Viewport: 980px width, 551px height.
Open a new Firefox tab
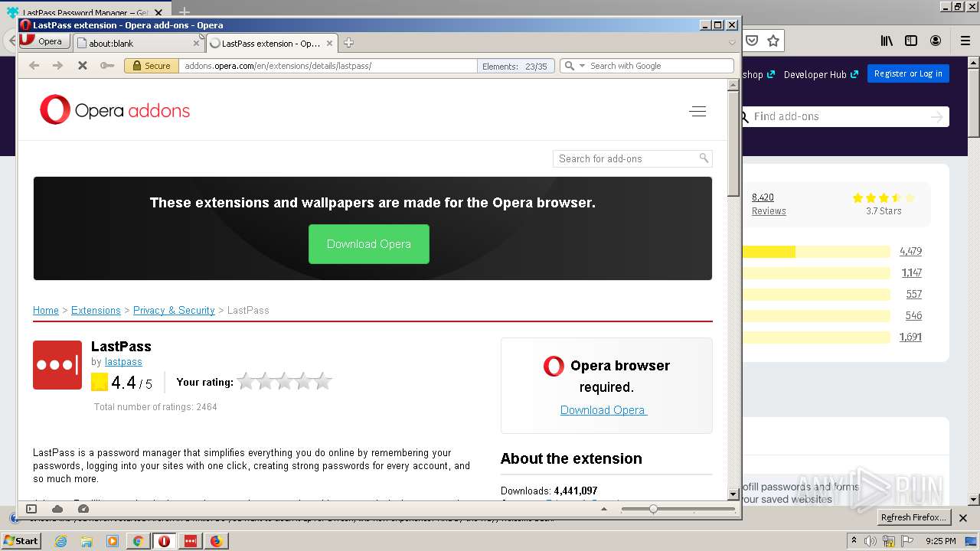pos(184,12)
